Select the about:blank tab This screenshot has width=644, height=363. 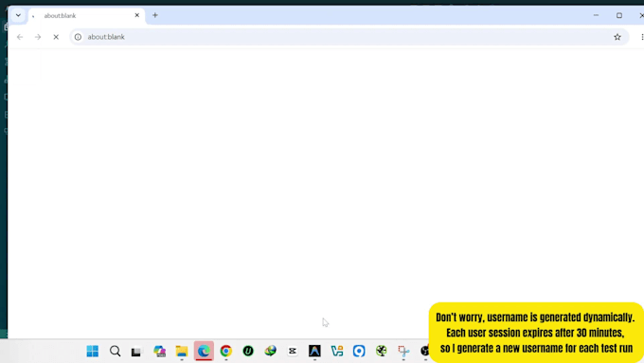click(87, 15)
